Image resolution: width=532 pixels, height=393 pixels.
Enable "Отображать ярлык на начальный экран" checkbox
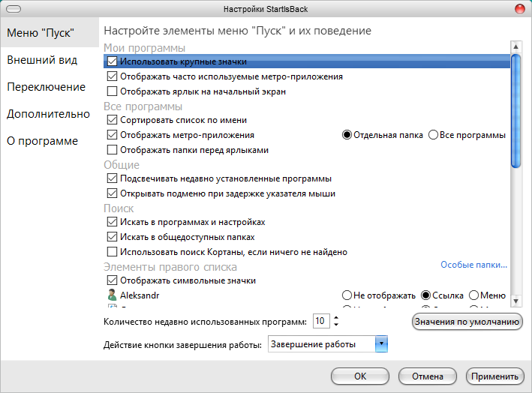click(113, 91)
